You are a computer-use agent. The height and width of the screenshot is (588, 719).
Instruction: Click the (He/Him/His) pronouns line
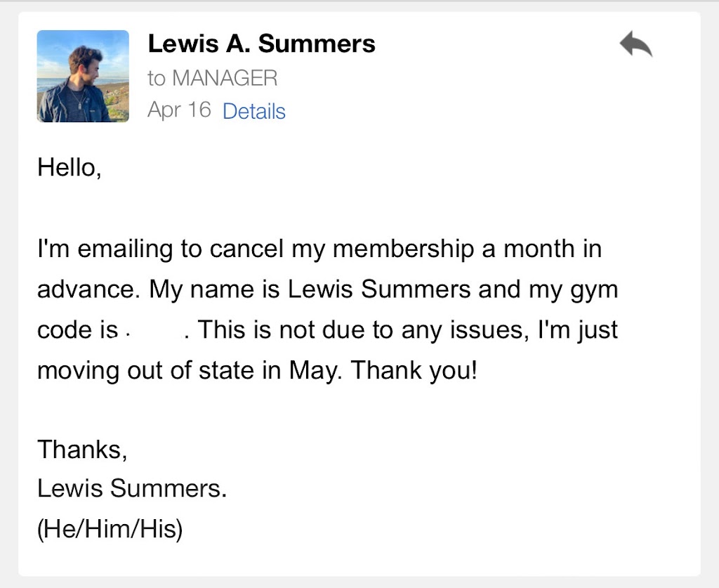click(x=110, y=528)
